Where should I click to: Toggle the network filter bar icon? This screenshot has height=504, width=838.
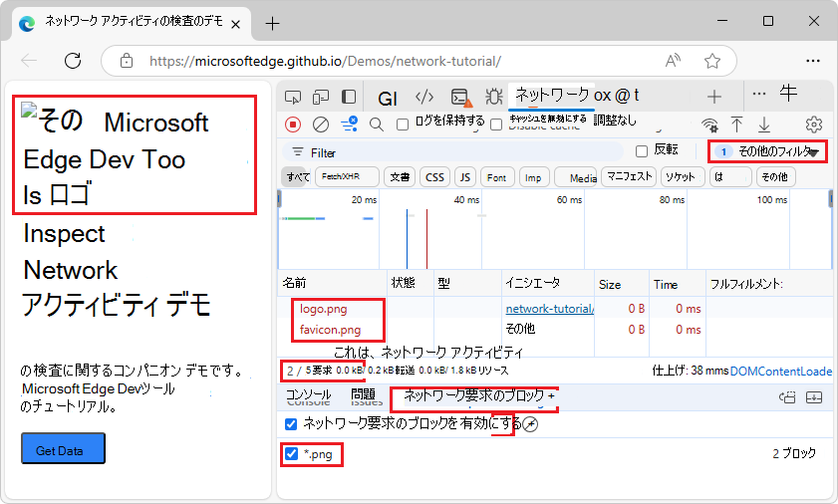point(349,124)
